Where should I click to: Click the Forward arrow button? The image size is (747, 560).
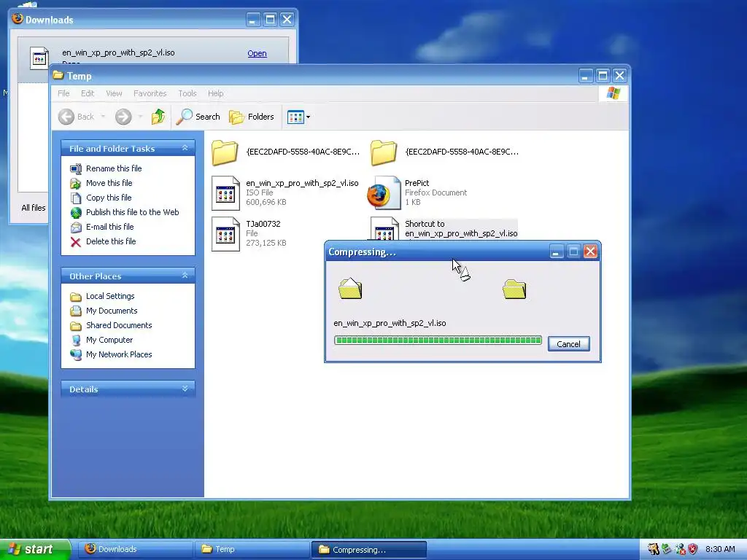(x=123, y=117)
